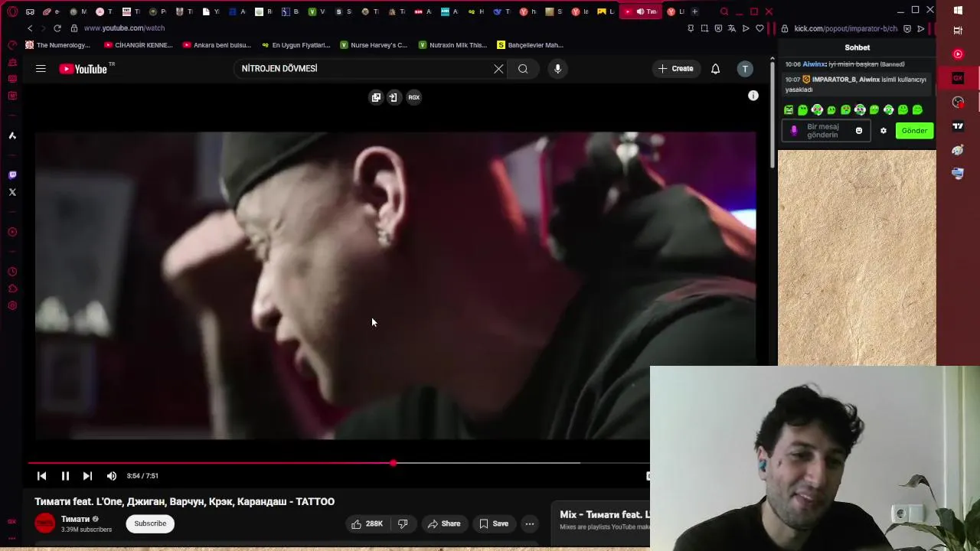
Task: Go back in browser history
Action: (x=30, y=28)
